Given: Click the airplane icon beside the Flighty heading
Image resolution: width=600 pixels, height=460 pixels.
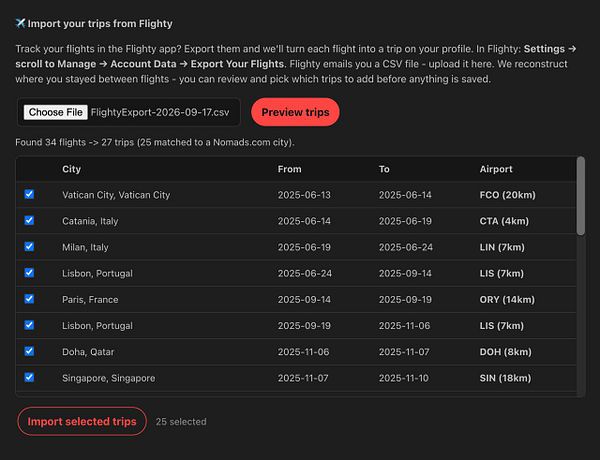Looking at the screenshot, I should pos(20,23).
